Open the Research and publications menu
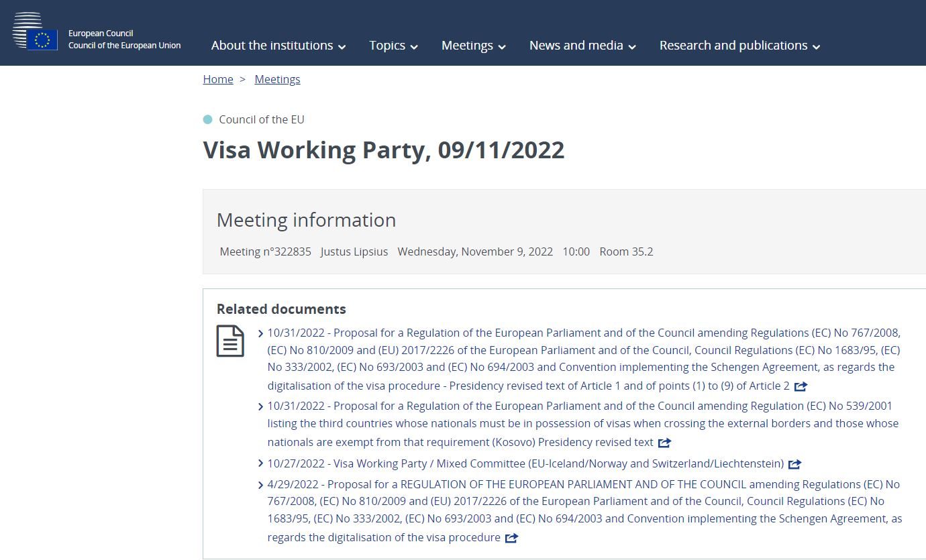This screenshot has width=926, height=560. 739,46
